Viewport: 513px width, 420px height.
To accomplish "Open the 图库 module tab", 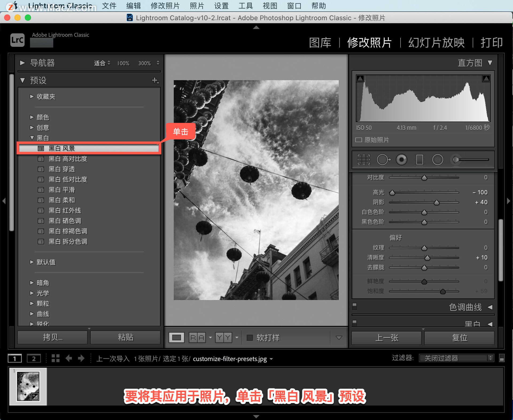I will click(320, 43).
